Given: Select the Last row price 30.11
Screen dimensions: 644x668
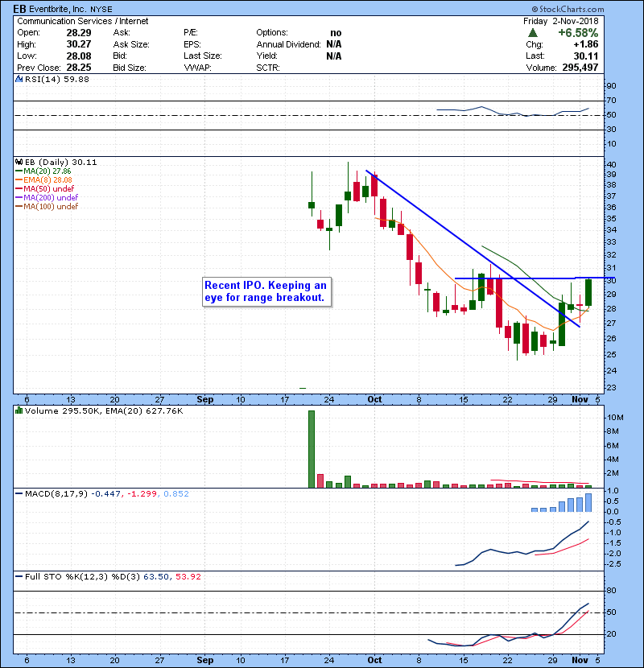Looking at the screenshot, I should (x=586, y=56).
